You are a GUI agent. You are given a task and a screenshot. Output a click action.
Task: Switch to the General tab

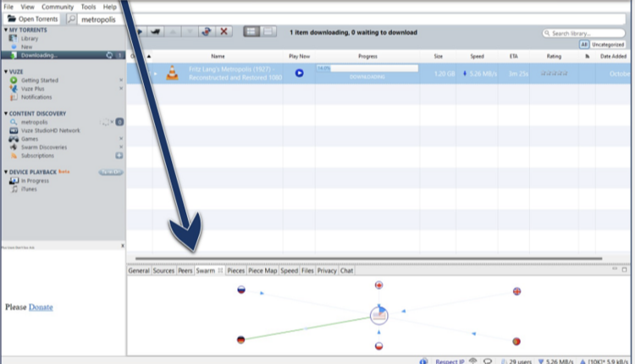139,271
